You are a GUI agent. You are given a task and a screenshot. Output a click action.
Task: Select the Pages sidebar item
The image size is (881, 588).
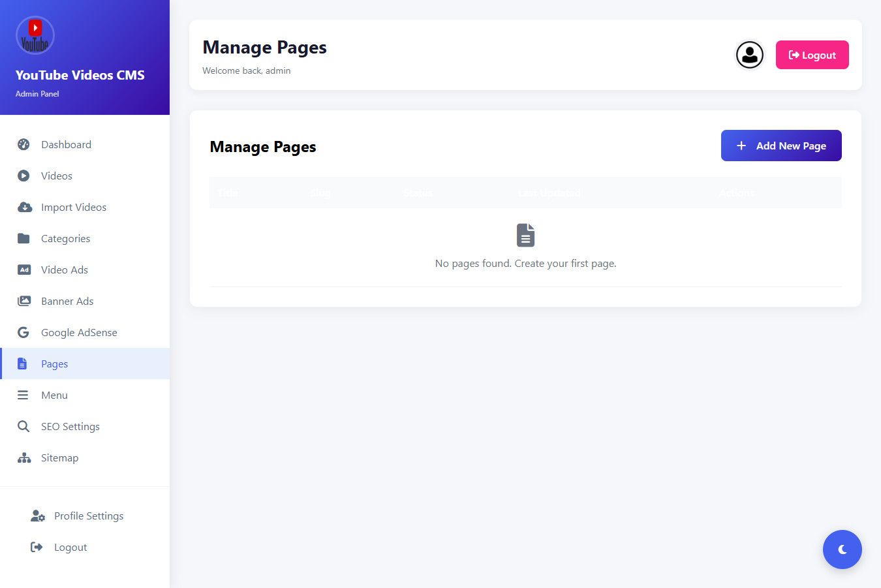tap(85, 364)
